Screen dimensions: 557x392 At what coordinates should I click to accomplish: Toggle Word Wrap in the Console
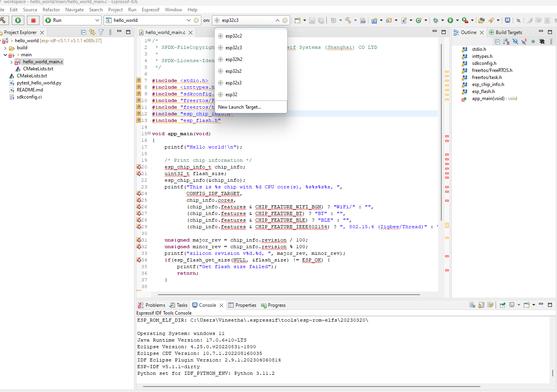point(491,305)
